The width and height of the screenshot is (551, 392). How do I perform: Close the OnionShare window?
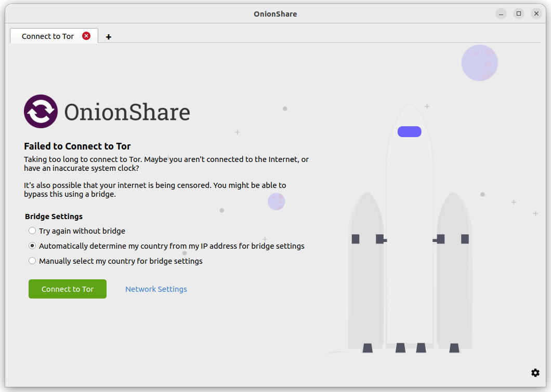pos(536,13)
